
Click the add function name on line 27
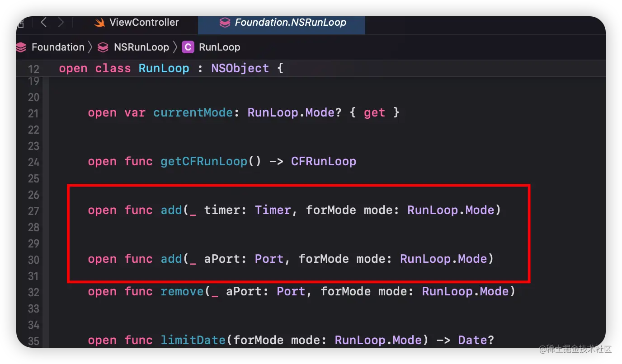[x=171, y=210]
